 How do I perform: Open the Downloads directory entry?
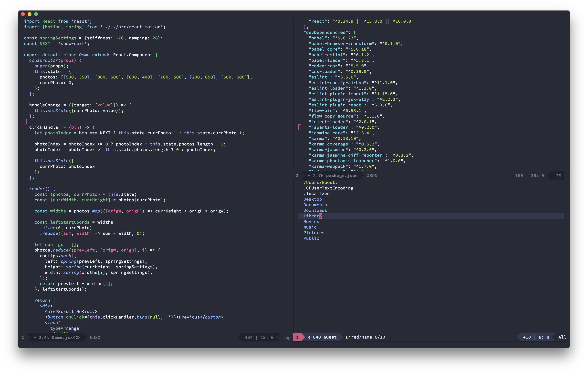coord(315,210)
